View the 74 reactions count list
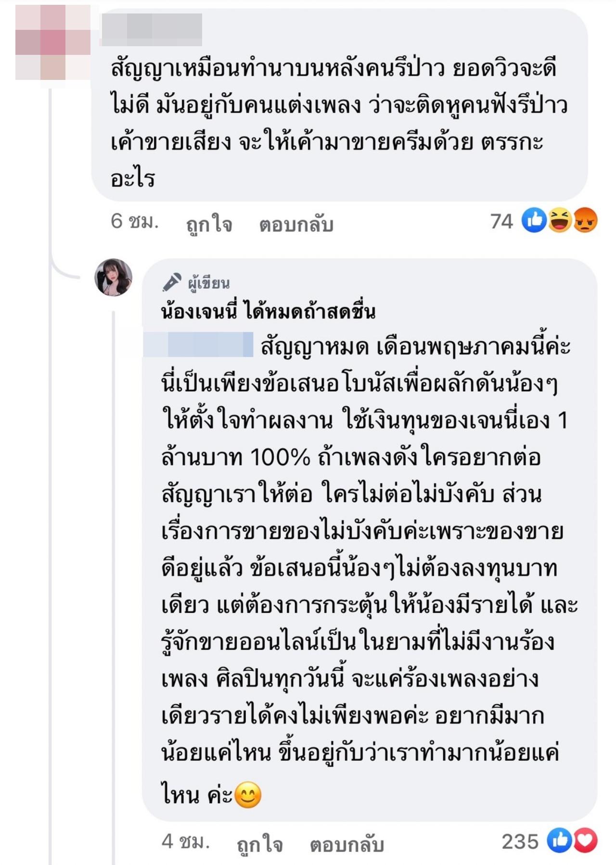The width and height of the screenshot is (616, 865). (x=502, y=221)
